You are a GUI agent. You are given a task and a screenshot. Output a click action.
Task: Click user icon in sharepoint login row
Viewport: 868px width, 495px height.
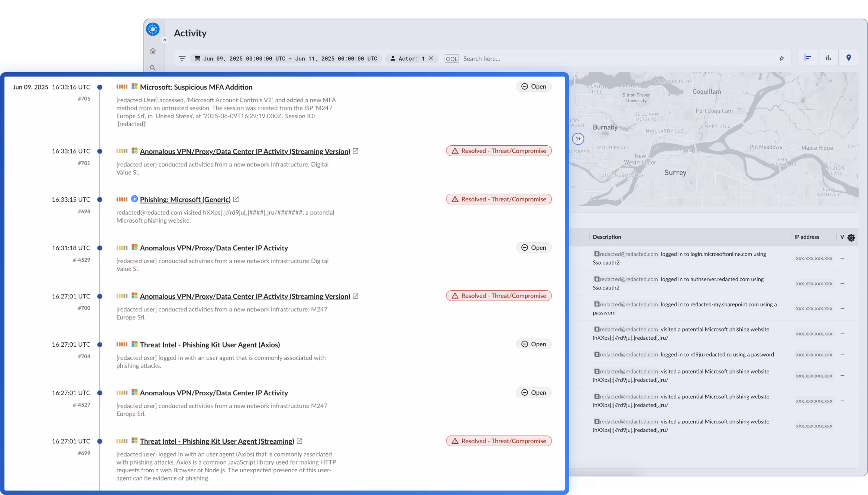tap(596, 304)
